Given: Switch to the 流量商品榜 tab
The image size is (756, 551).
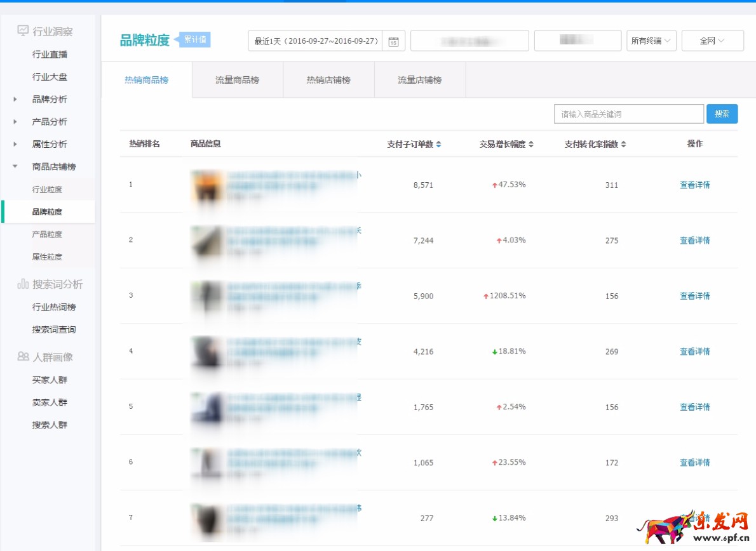Looking at the screenshot, I should [x=237, y=80].
